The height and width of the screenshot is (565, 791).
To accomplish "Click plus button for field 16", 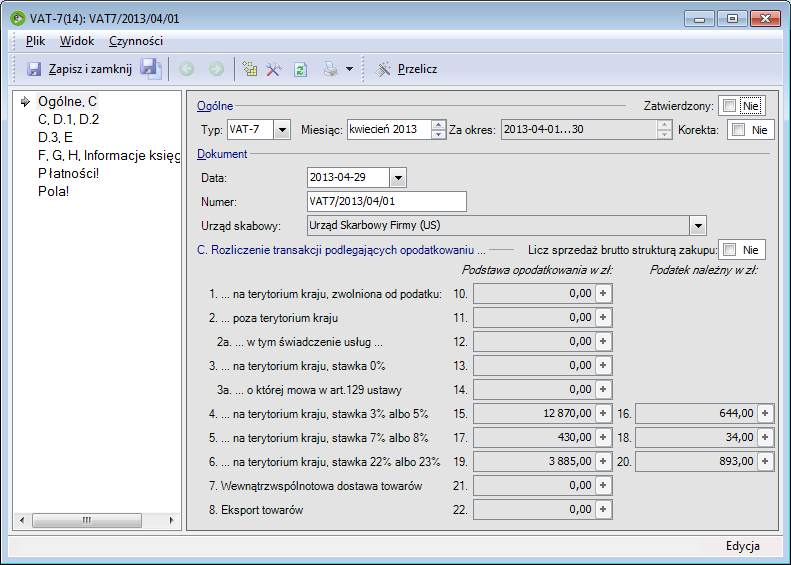I will coord(765,413).
